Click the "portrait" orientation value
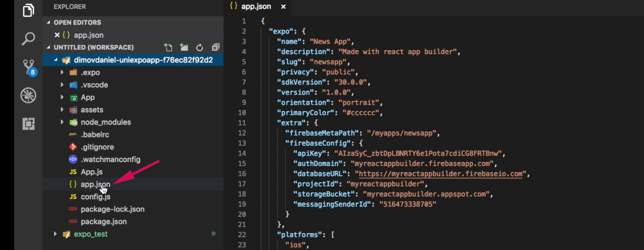Image resolution: width=644 pixels, height=250 pixels. tap(358, 102)
